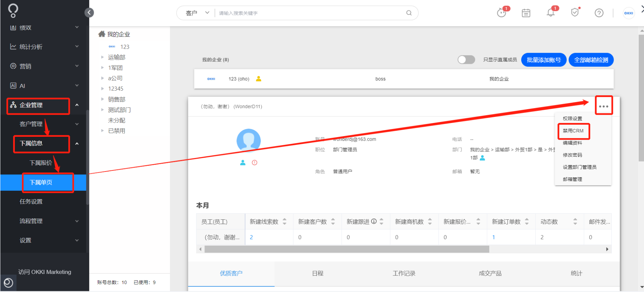Click the OKKI logo in 123 (oho) row
This screenshot has width=644, height=292.
pyautogui.click(x=211, y=79)
